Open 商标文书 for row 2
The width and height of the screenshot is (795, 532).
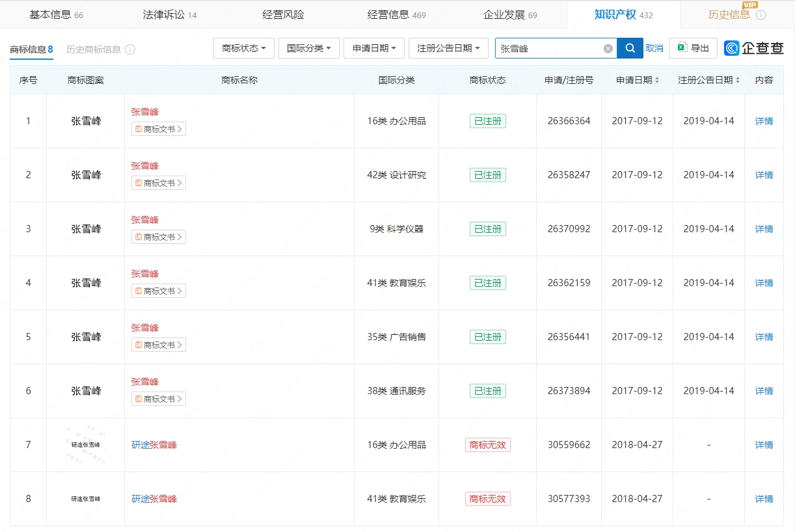[x=159, y=183]
